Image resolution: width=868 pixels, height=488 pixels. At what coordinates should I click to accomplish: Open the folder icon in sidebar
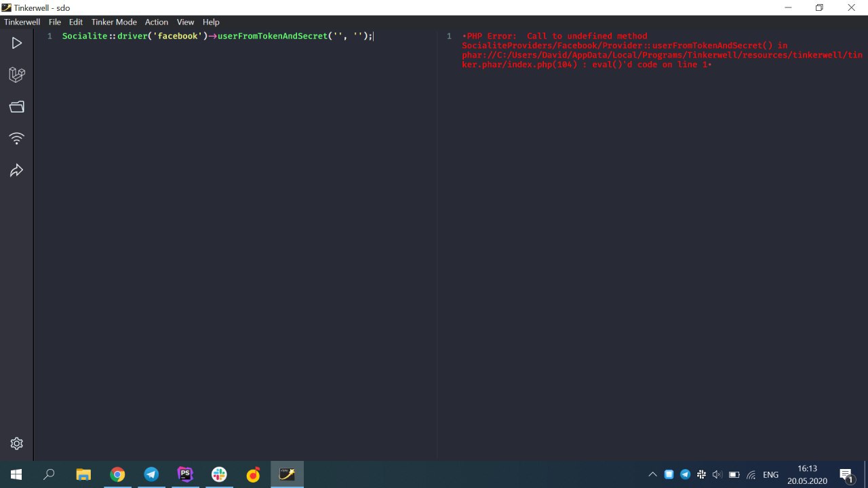pyautogui.click(x=16, y=106)
